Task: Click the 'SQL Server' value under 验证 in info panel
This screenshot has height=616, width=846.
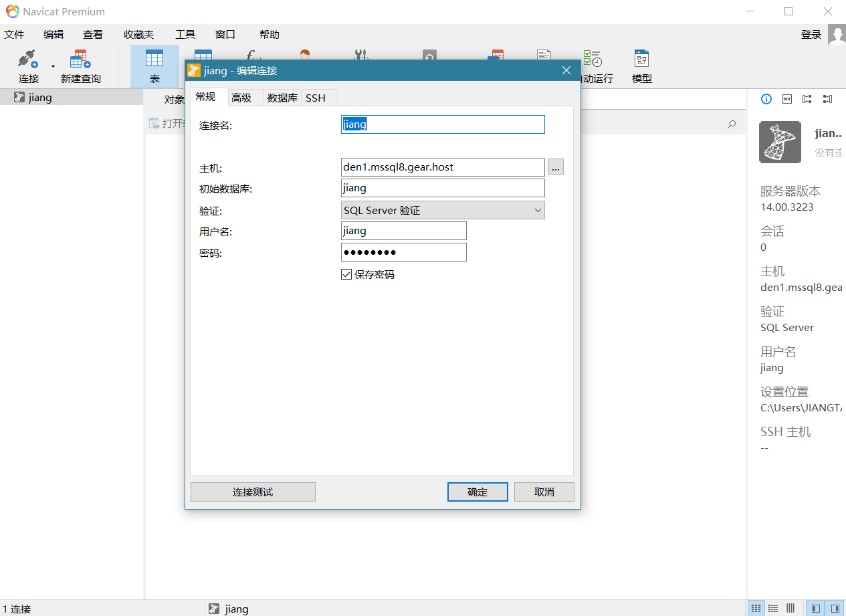Action: 787,327
